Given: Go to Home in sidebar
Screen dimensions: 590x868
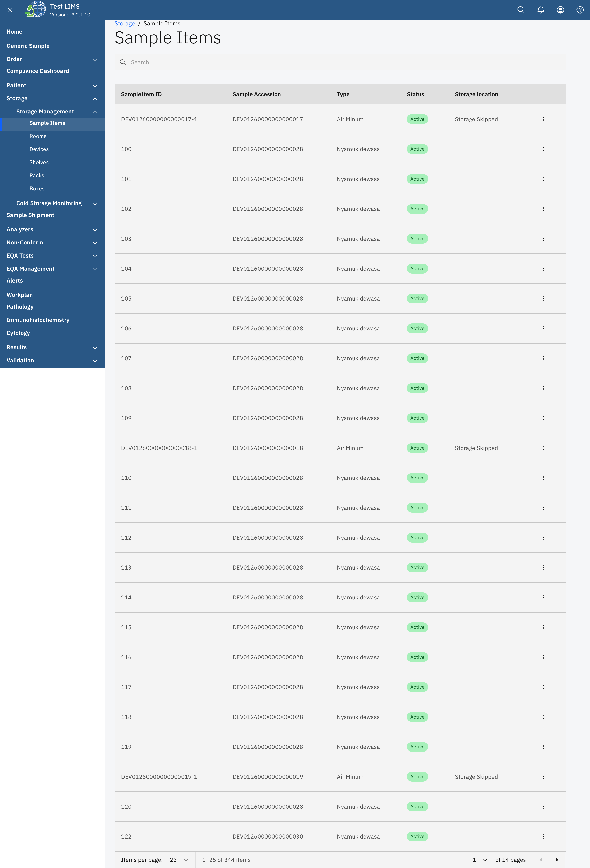Looking at the screenshot, I should point(14,32).
